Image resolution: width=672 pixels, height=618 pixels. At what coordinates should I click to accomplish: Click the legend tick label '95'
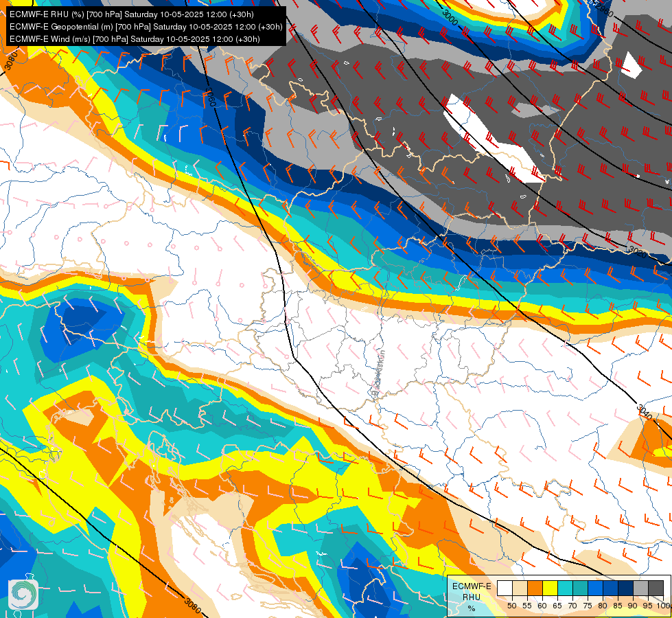pyautogui.click(x=648, y=606)
